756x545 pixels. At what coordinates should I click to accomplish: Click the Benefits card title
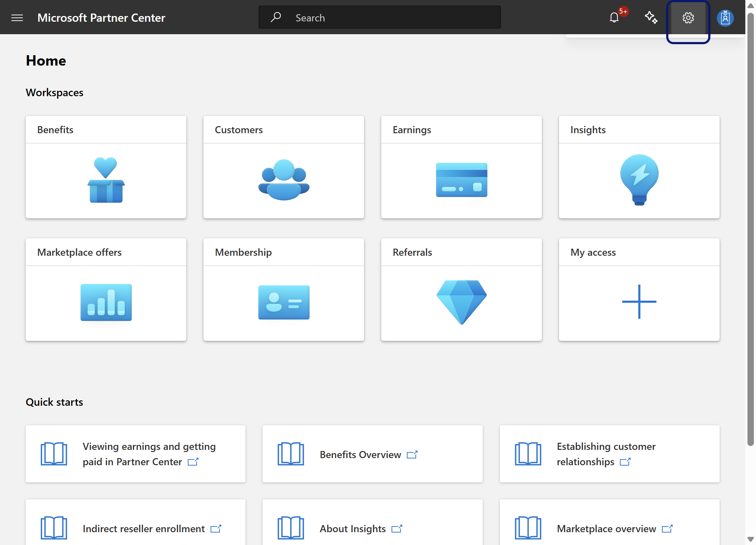[55, 130]
